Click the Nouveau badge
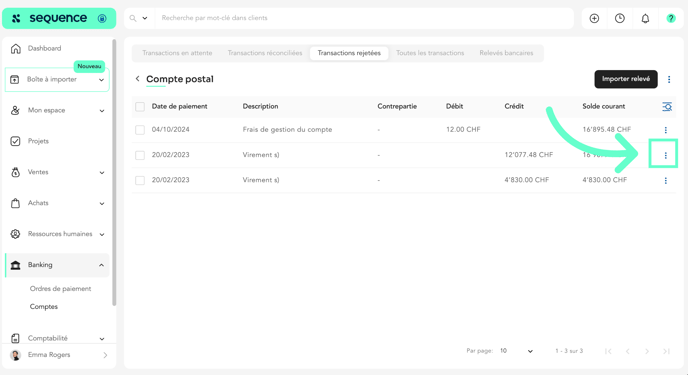This screenshot has height=375, width=688. (x=89, y=66)
